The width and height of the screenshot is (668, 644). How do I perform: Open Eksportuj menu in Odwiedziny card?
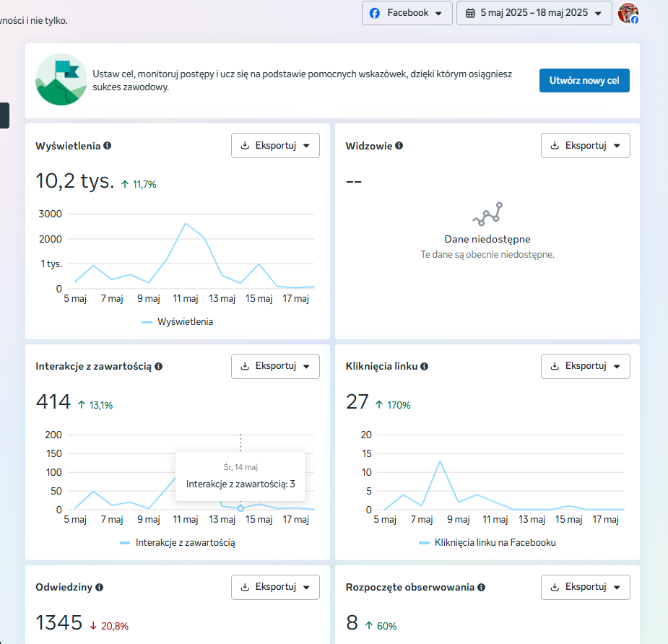point(275,587)
